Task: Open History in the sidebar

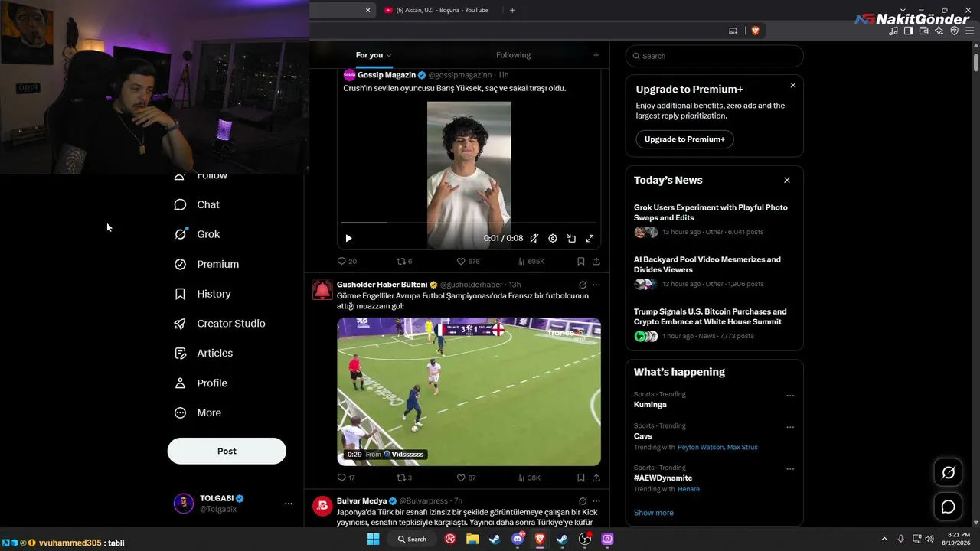Action: click(x=203, y=294)
